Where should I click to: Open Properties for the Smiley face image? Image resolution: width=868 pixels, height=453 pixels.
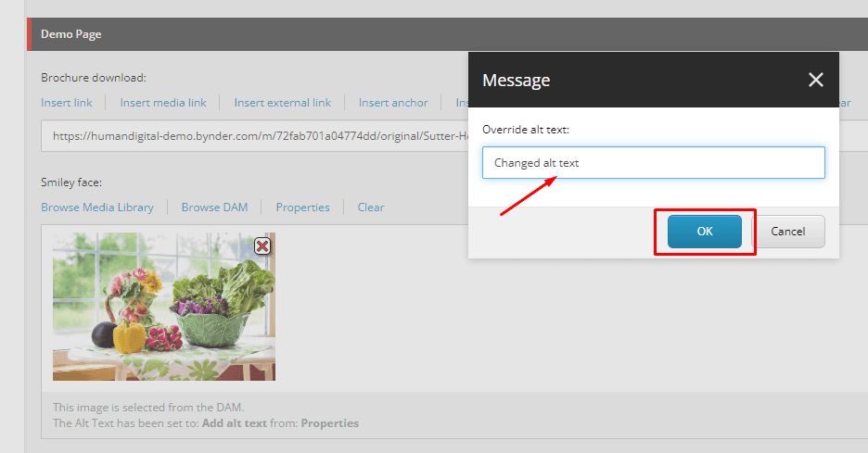click(x=303, y=208)
